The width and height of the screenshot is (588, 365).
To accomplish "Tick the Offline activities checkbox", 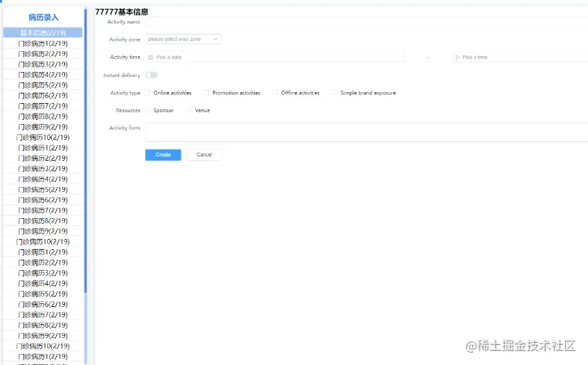I will [x=275, y=93].
